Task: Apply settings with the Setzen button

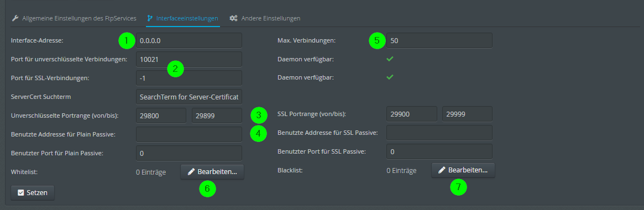Action: [x=33, y=192]
